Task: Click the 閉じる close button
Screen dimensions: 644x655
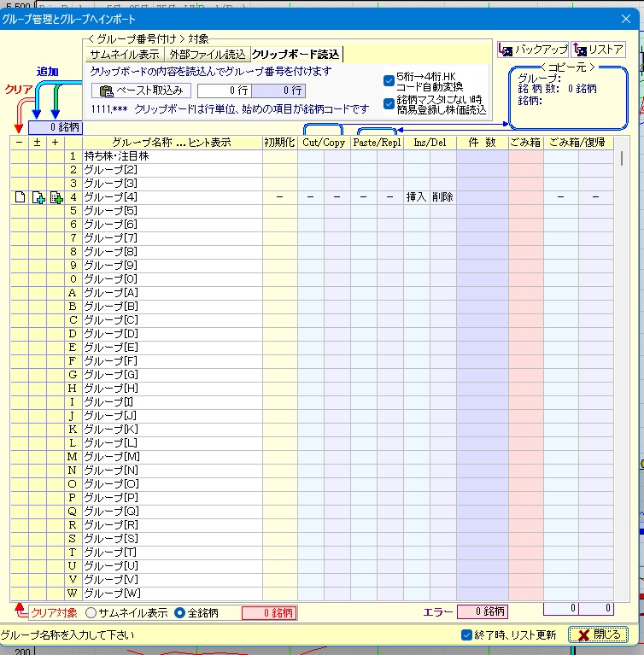Action: [x=598, y=635]
